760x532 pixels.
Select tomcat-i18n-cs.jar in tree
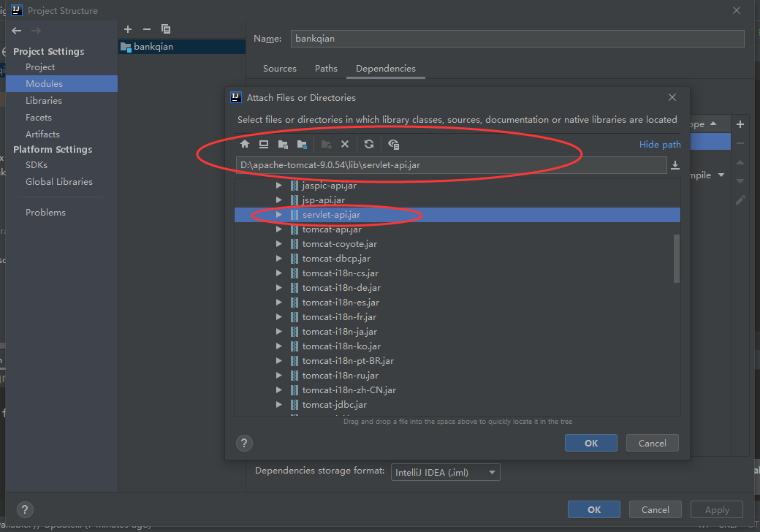click(341, 273)
